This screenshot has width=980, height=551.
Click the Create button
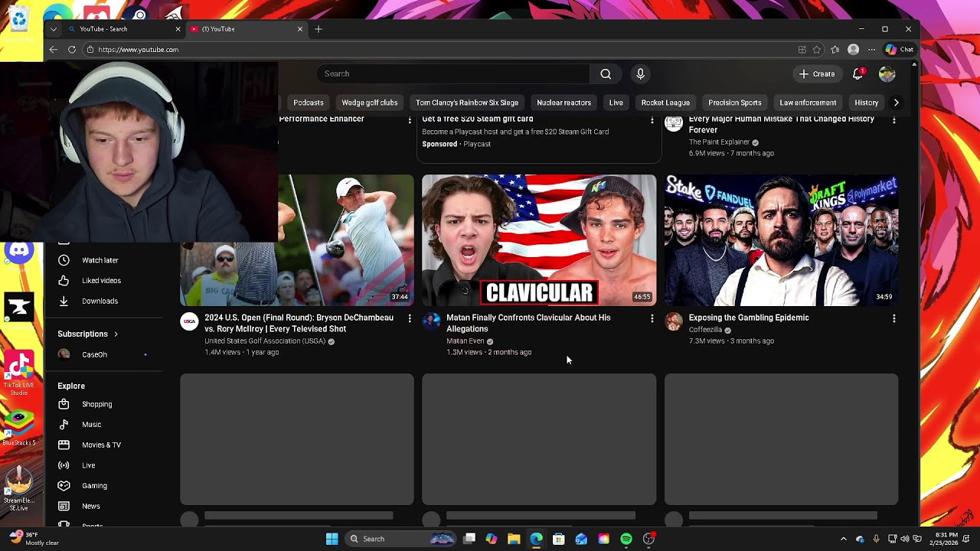(x=817, y=73)
